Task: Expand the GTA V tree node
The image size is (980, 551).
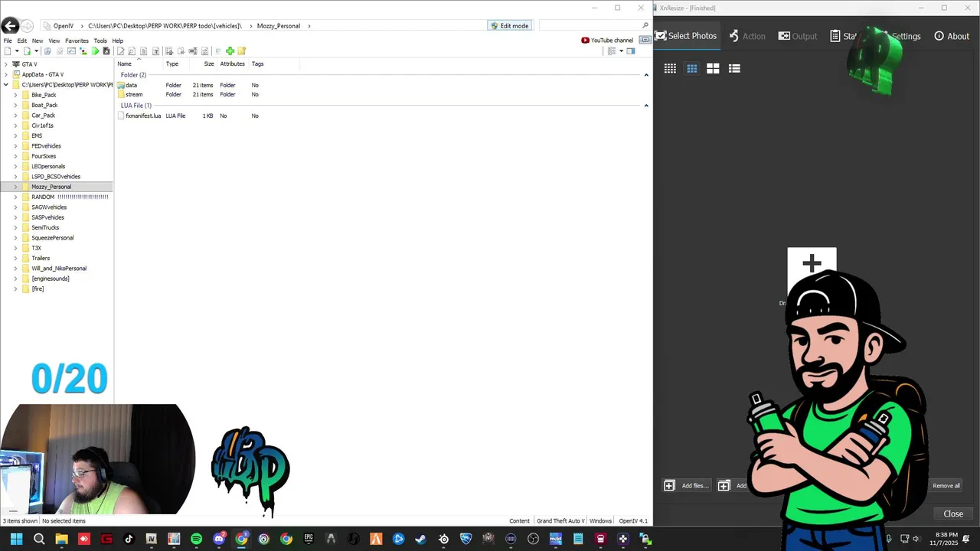Action: point(6,64)
